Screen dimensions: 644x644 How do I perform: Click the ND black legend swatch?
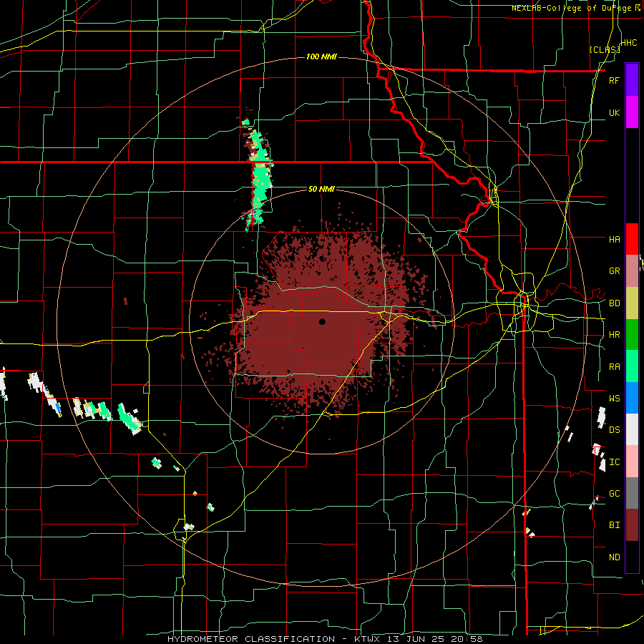click(x=632, y=557)
